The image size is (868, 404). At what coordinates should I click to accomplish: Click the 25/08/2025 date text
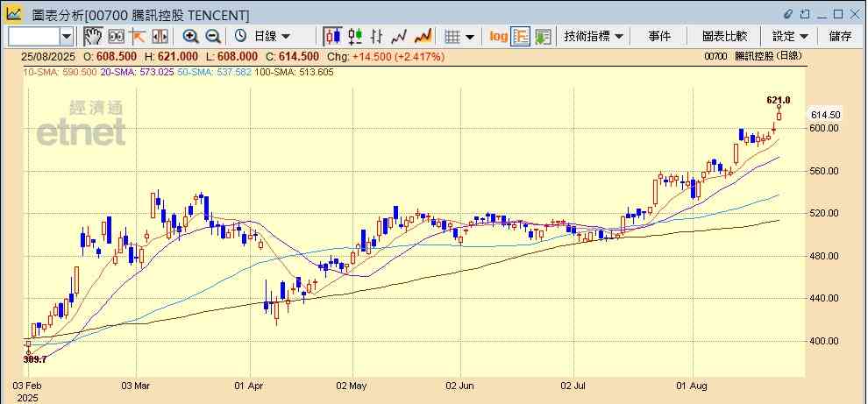[x=48, y=56]
